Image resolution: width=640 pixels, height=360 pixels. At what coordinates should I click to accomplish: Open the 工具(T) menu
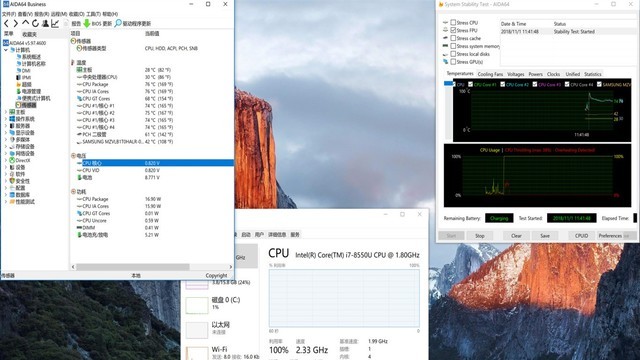point(93,14)
